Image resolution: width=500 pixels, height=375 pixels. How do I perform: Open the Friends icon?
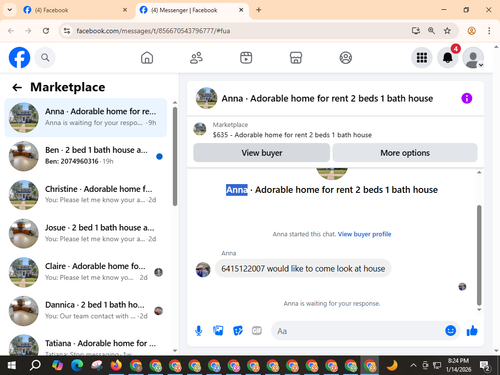coord(196,58)
